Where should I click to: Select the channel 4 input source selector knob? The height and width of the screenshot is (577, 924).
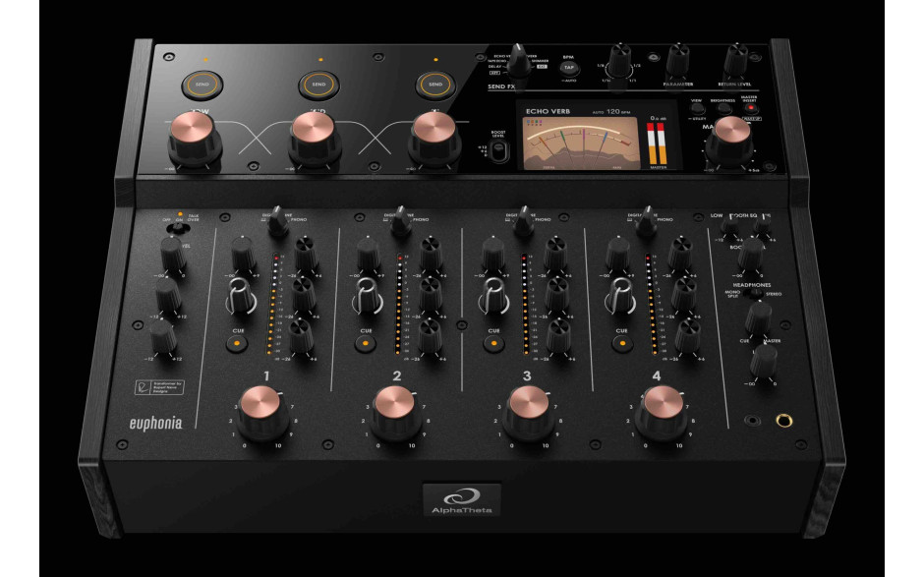[647, 222]
